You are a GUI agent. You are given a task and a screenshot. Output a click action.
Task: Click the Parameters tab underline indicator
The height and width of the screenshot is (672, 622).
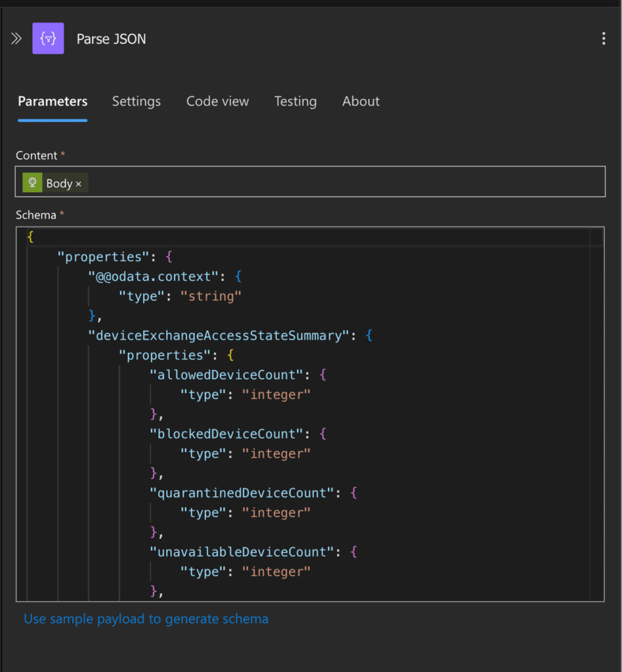(52, 119)
